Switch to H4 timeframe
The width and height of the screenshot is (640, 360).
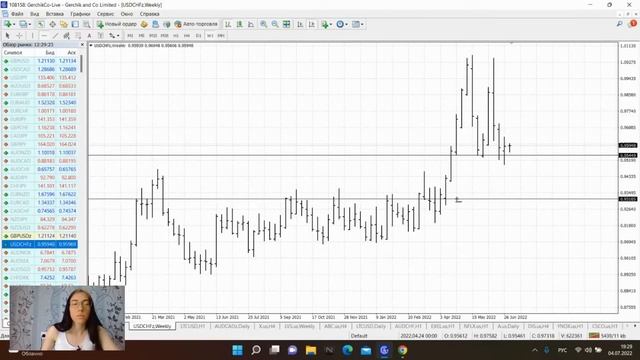pyautogui.click(x=187, y=36)
